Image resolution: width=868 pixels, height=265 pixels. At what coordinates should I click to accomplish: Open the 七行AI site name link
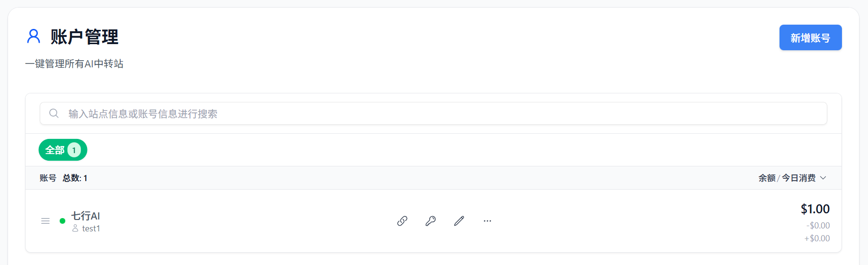pos(86,216)
